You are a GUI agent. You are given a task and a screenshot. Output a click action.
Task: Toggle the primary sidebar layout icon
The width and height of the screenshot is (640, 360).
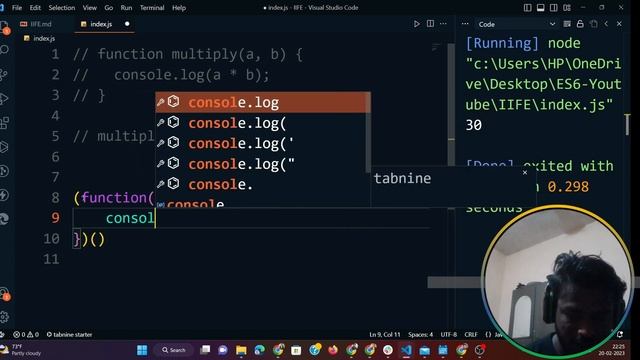coord(527,8)
